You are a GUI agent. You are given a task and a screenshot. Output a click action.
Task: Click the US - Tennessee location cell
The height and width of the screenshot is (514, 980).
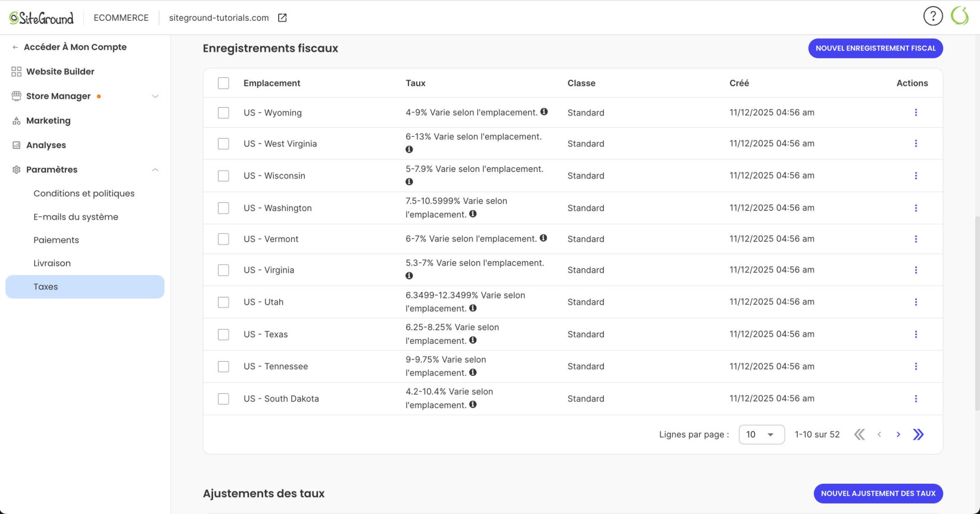(276, 366)
